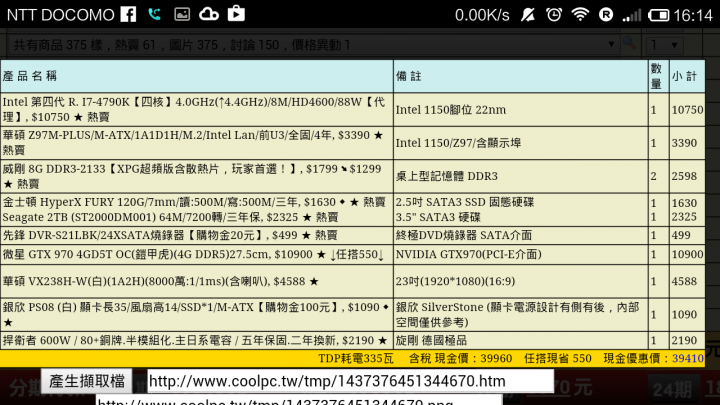The image size is (720, 405).
Task: Tap the battery level icon
Action: [658, 16]
